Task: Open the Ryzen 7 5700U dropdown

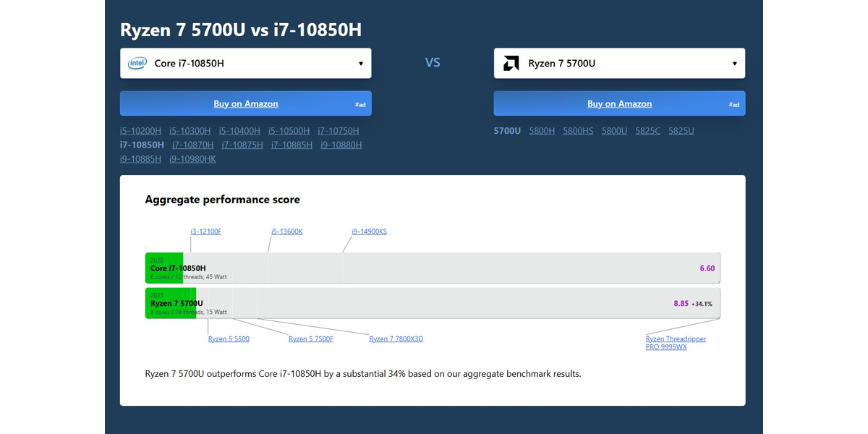Action: coord(619,64)
